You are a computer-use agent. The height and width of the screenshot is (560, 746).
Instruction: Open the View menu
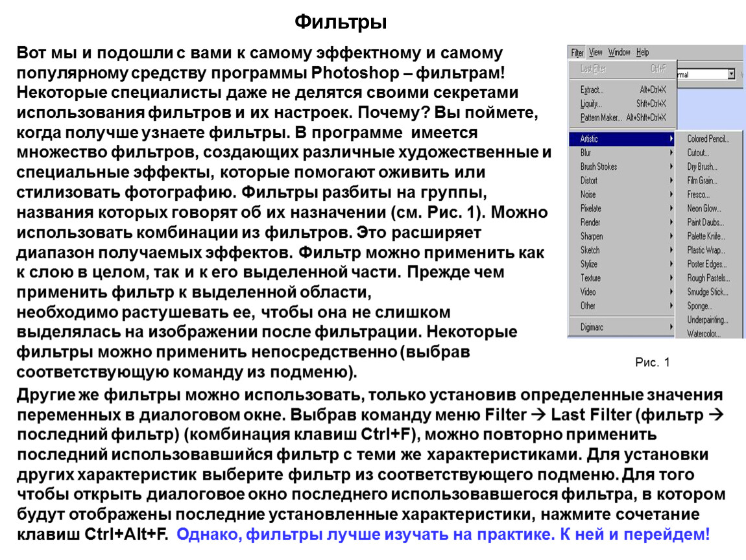[596, 52]
